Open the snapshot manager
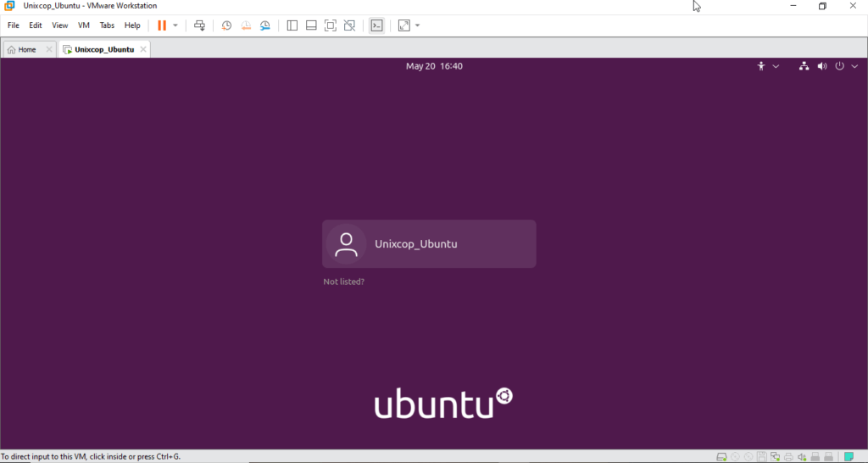Image resolution: width=868 pixels, height=463 pixels. pyautogui.click(x=265, y=25)
